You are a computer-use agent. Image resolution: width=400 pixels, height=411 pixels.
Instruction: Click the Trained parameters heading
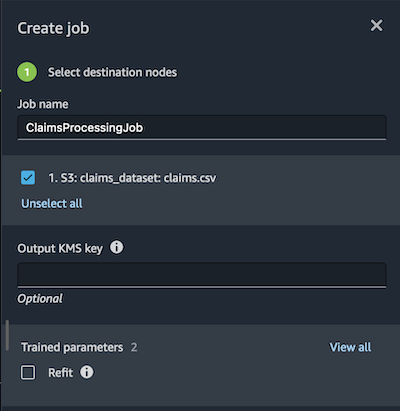coord(72,347)
